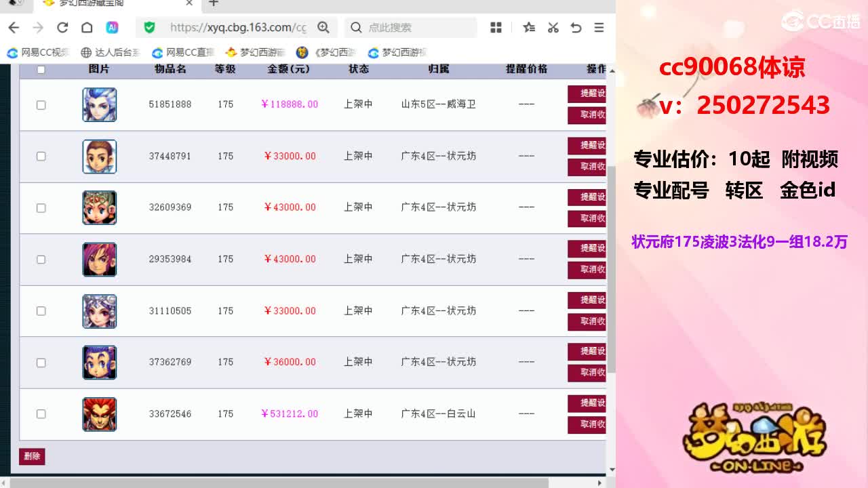Open the last 梦幻西游 bookmark with blue icon
This screenshot has width=868, height=488.
point(397,52)
